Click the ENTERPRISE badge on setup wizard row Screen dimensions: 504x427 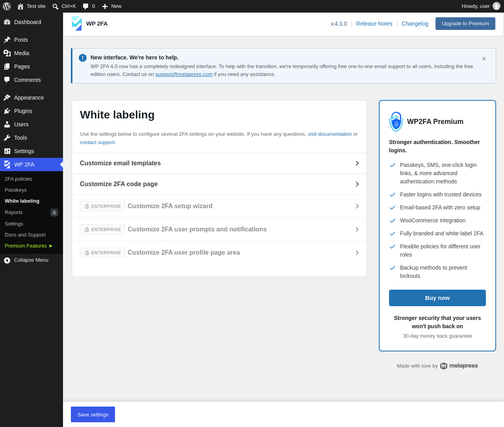tap(102, 206)
